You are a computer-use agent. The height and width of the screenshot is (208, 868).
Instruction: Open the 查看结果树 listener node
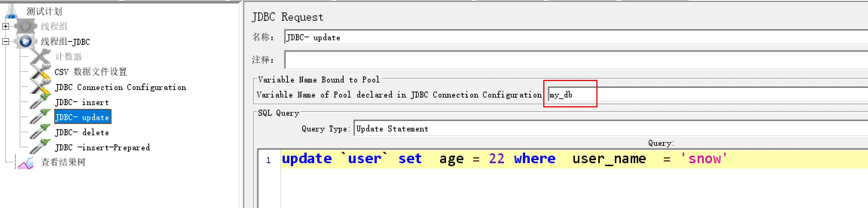63,162
